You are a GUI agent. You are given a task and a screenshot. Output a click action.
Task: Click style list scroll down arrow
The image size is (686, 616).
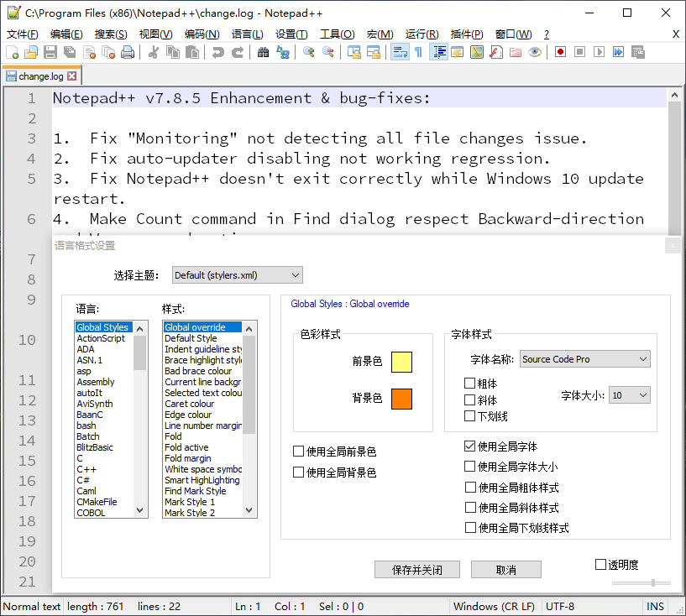click(249, 509)
